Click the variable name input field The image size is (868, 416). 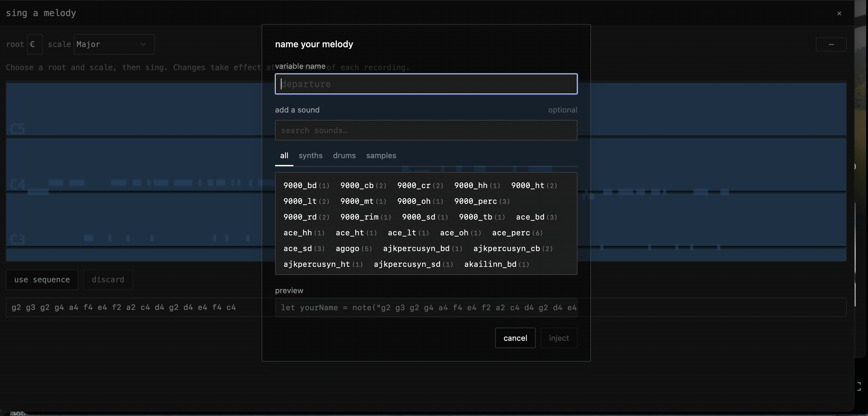point(426,84)
